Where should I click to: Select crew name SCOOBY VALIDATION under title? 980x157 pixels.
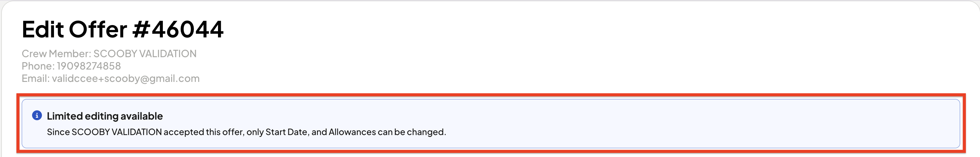(145, 53)
